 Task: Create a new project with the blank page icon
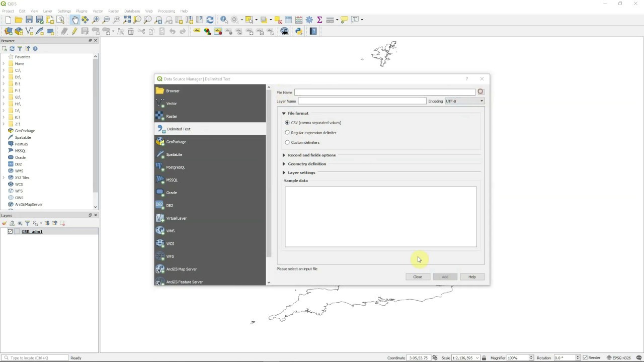[8, 20]
